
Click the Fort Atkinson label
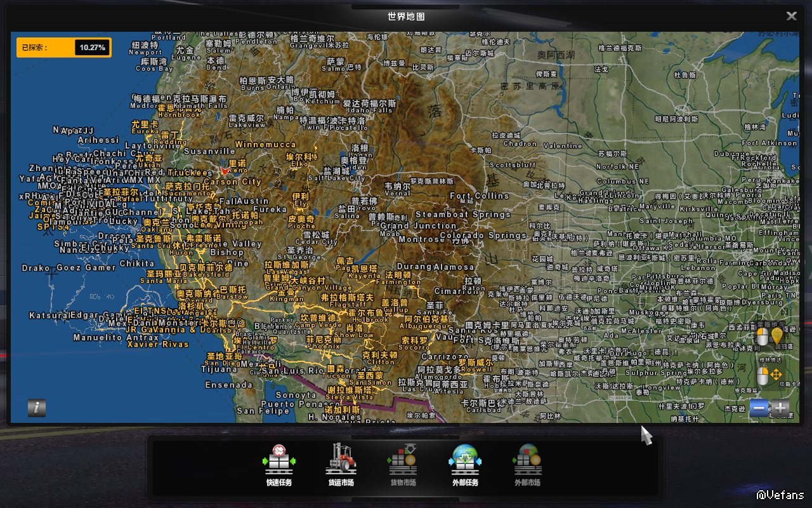[x=769, y=144]
